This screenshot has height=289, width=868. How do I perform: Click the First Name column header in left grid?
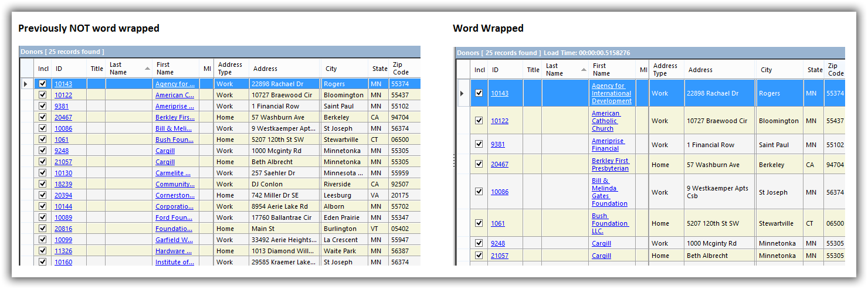click(x=165, y=69)
